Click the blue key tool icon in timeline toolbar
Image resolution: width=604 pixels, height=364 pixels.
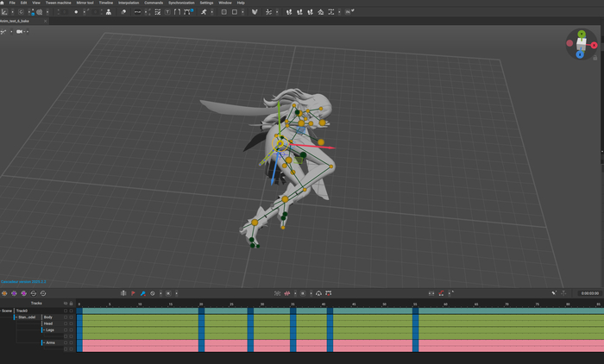coord(142,293)
